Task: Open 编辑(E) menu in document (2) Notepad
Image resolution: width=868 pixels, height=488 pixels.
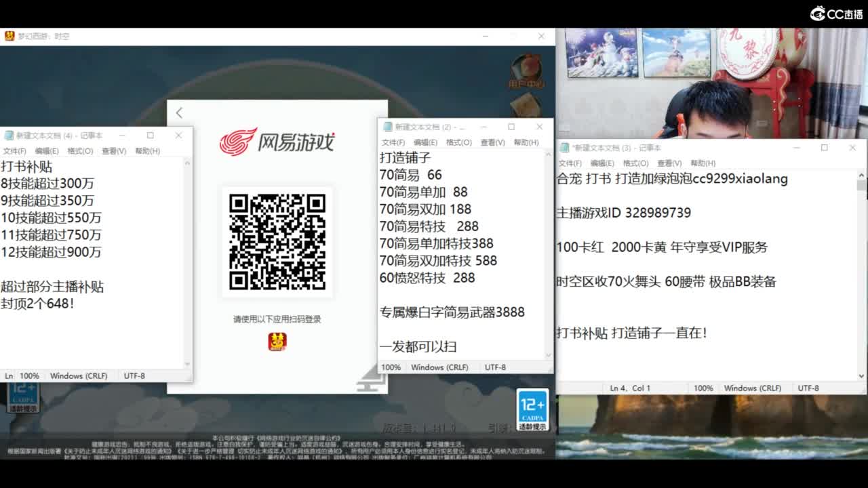Action: pos(425,142)
